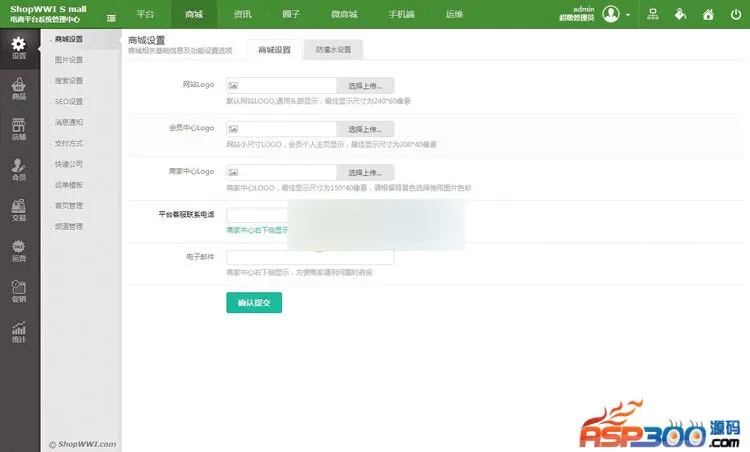The height and width of the screenshot is (452, 750).
Task: Click the power logout icon
Action: (735, 14)
